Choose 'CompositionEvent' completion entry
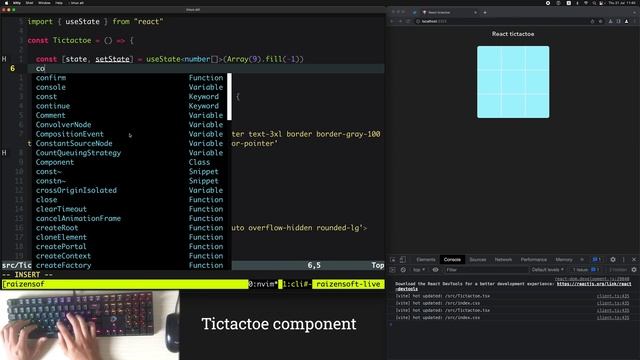Viewport: 640px width, 360px height. pyautogui.click(x=130, y=134)
